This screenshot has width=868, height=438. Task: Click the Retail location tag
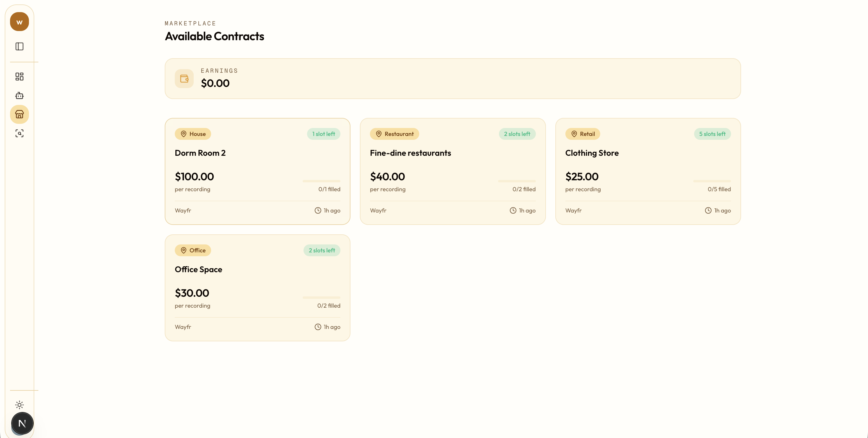pyautogui.click(x=583, y=134)
